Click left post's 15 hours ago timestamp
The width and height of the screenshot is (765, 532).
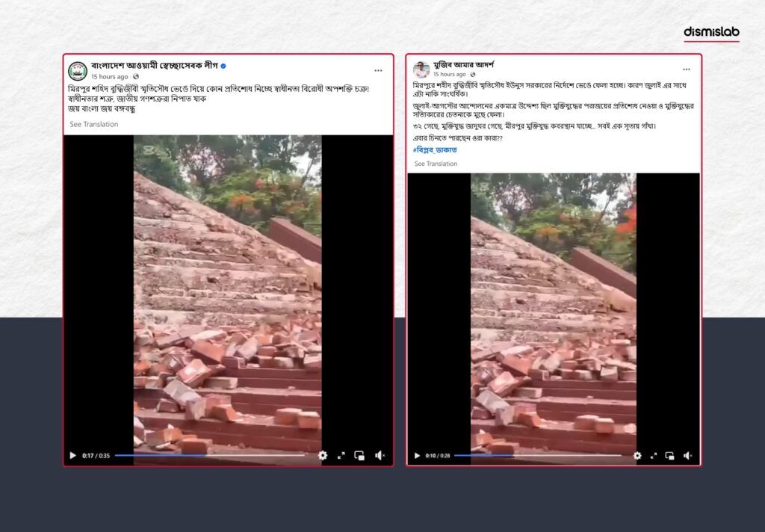(x=109, y=77)
